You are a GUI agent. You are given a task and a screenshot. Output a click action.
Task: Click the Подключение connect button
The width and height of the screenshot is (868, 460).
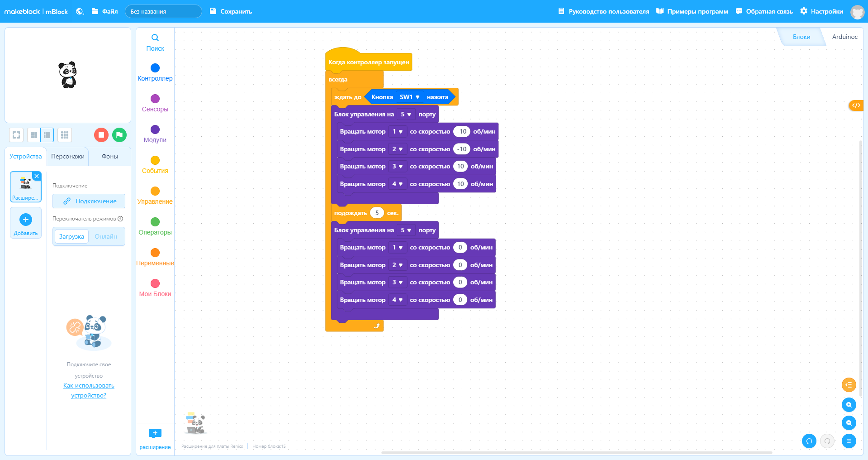point(89,201)
